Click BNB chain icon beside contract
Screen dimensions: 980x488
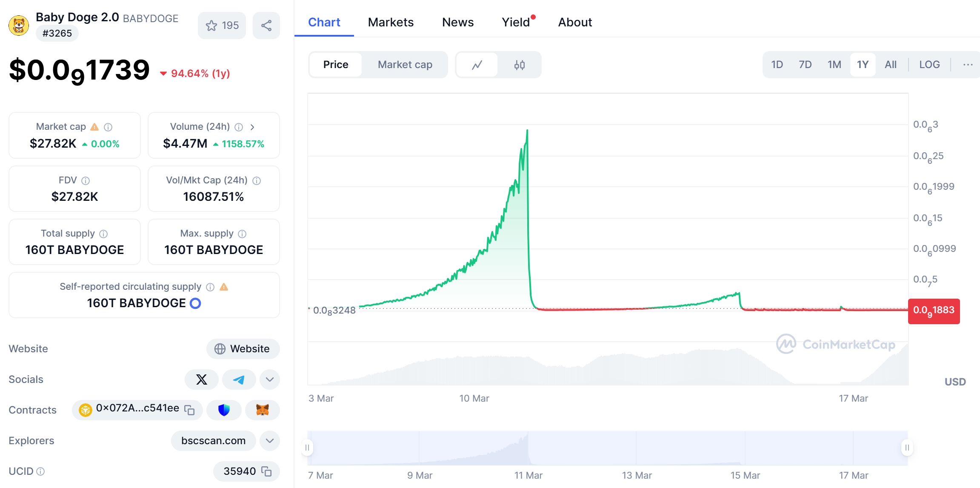(x=86, y=410)
